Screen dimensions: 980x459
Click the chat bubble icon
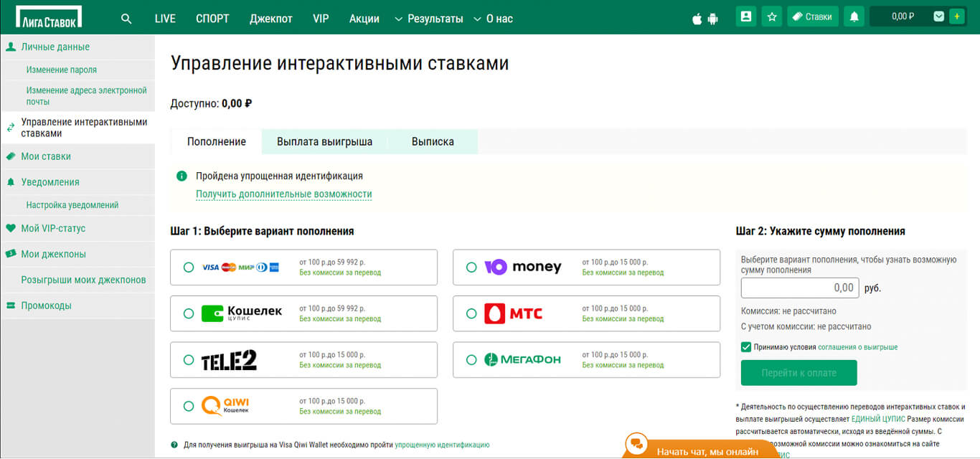click(x=636, y=444)
